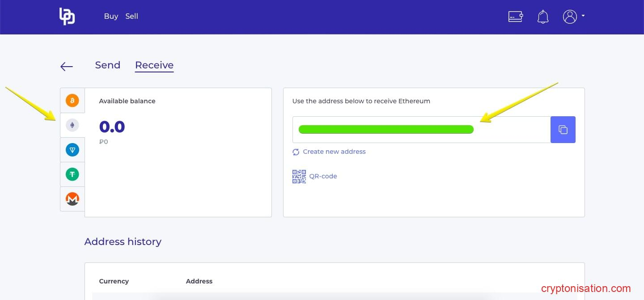The image size is (644, 300).
Task: Expand the user account dropdown arrow
Action: (583, 16)
